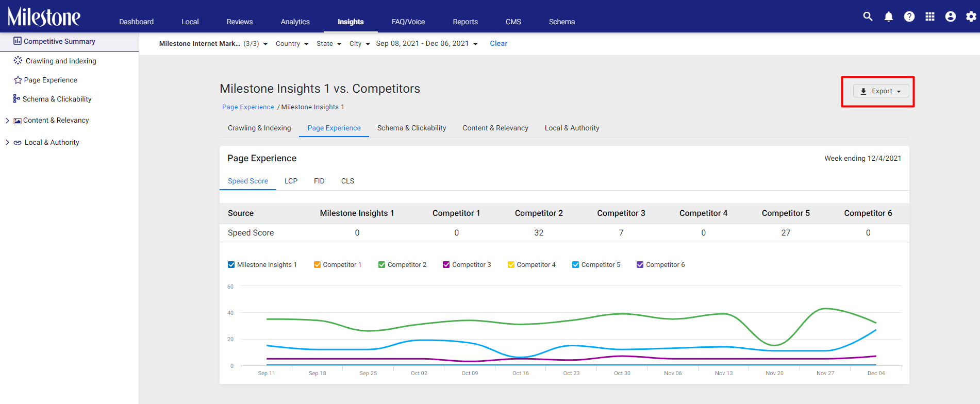
Task: Click the Page Experience star icon
Action: [18, 80]
